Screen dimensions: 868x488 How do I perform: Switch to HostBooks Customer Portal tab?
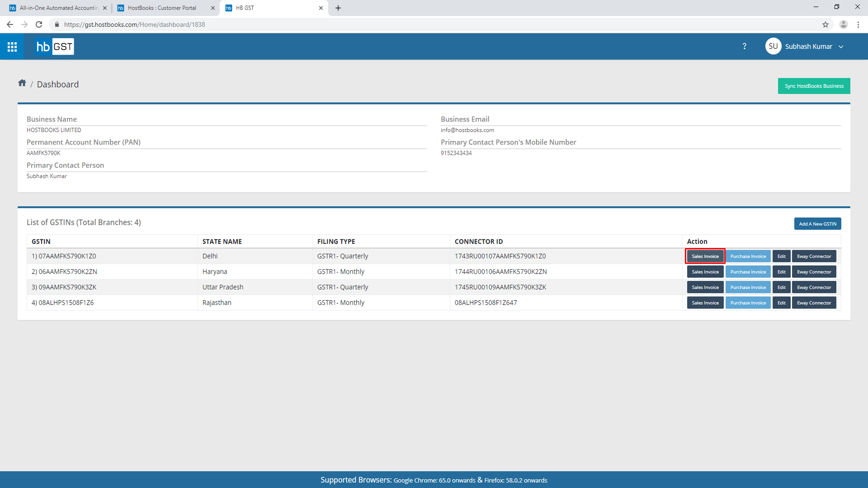pyautogui.click(x=165, y=8)
